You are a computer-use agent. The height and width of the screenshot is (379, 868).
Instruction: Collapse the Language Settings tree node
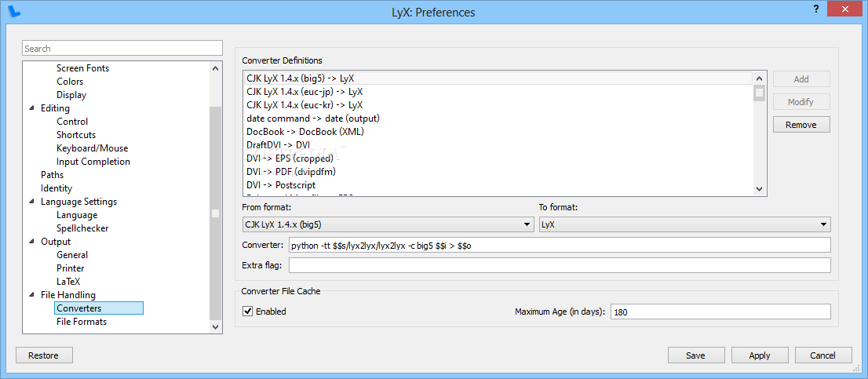pos(31,202)
